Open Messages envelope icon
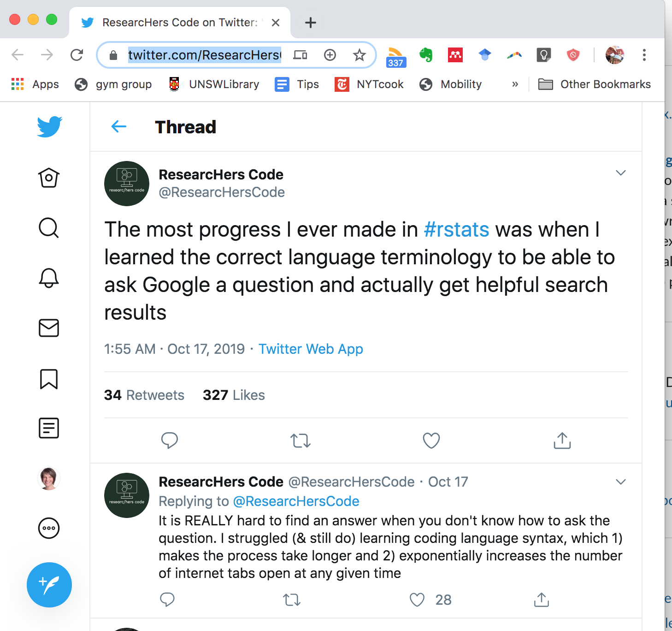The width and height of the screenshot is (672, 631). coord(49,328)
